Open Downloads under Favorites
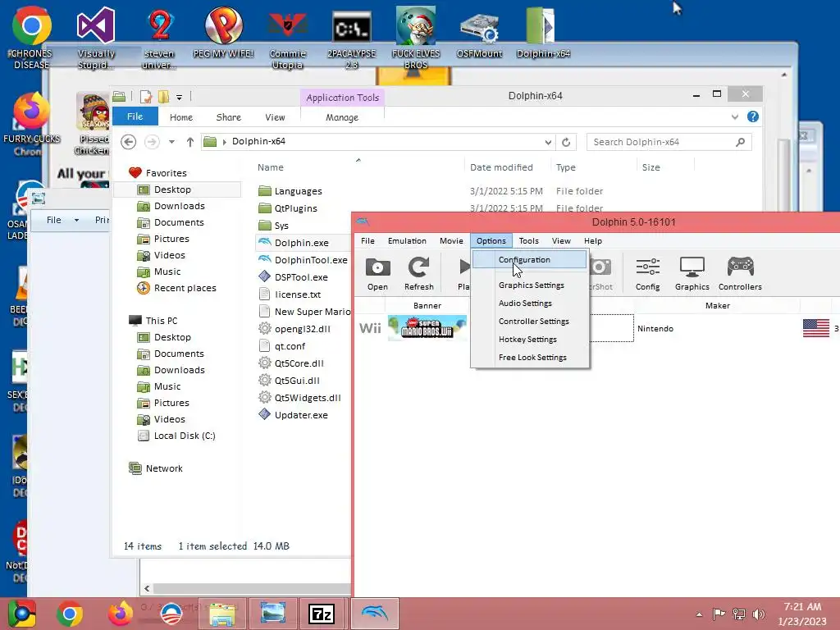 pyautogui.click(x=180, y=206)
